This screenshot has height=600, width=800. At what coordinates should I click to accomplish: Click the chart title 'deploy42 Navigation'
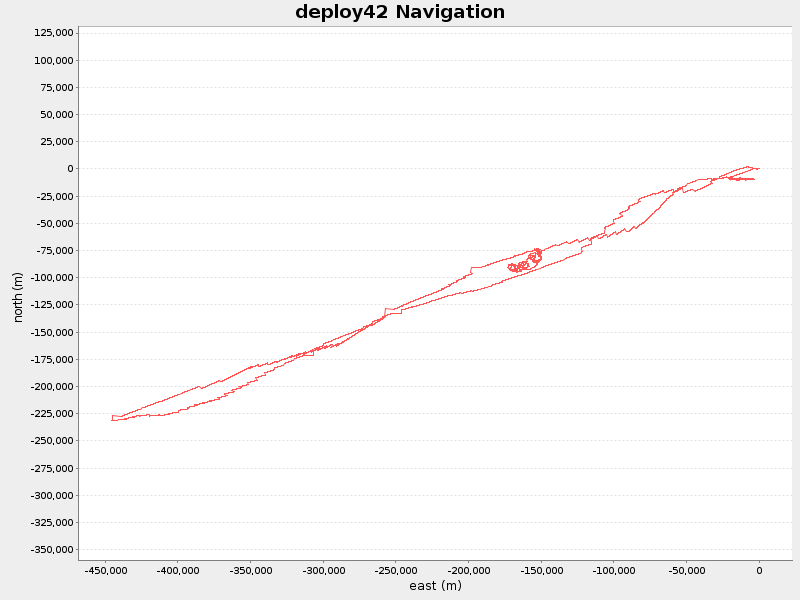399,13
